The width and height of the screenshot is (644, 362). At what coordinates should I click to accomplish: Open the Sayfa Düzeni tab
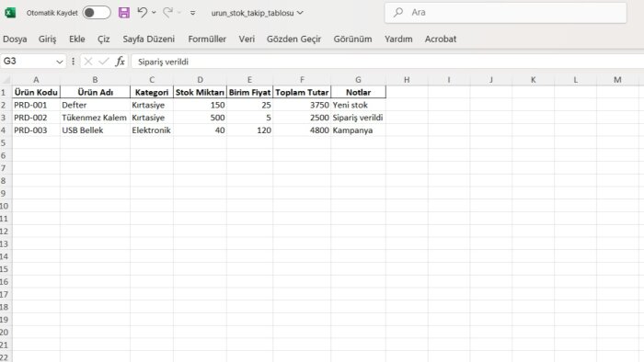tap(149, 39)
